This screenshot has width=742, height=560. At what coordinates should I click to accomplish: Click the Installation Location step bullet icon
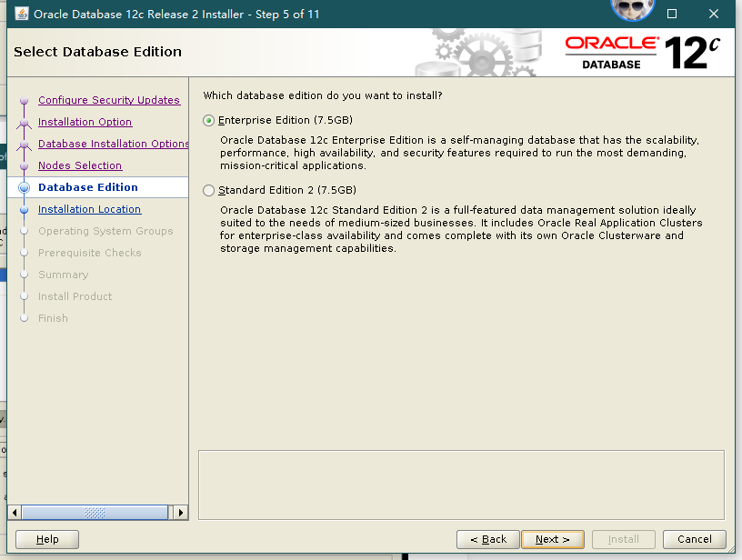25,209
